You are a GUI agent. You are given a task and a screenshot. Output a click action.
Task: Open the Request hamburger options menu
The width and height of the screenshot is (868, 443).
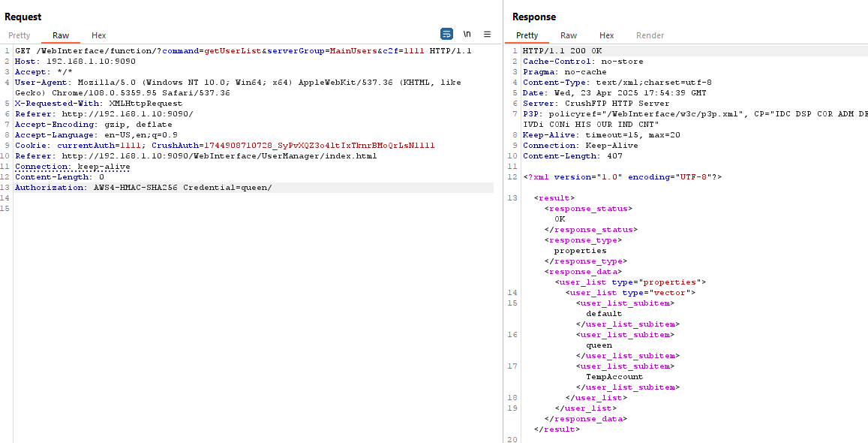(x=487, y=35)
